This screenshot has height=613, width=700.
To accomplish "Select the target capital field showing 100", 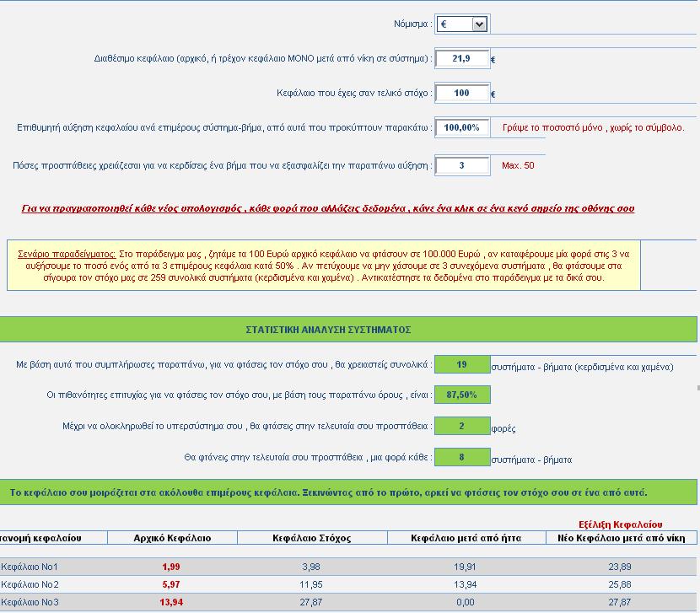I will [x=462, y=93].
